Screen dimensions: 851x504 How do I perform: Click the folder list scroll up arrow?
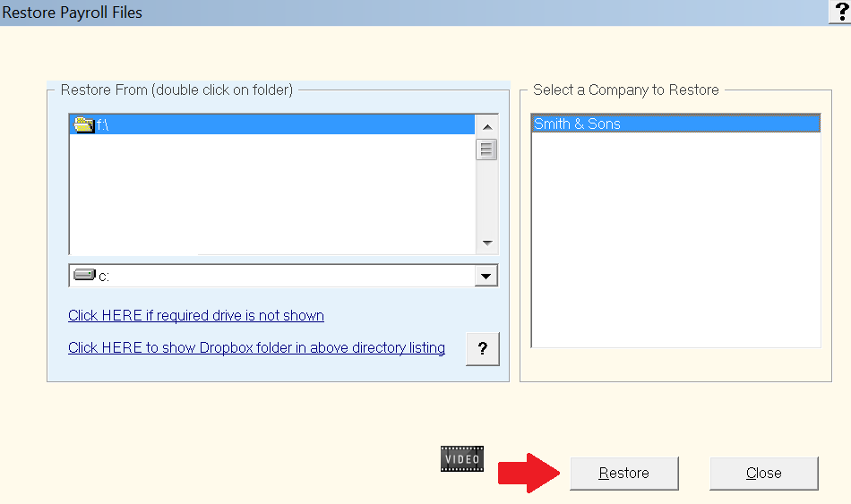pyautogui.click(x=486, y=127)
